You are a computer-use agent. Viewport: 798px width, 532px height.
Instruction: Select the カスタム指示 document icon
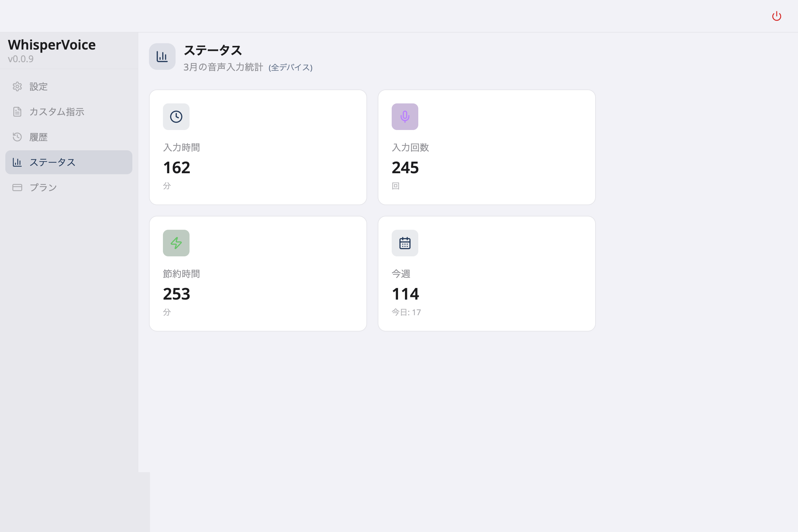point(17,112)
